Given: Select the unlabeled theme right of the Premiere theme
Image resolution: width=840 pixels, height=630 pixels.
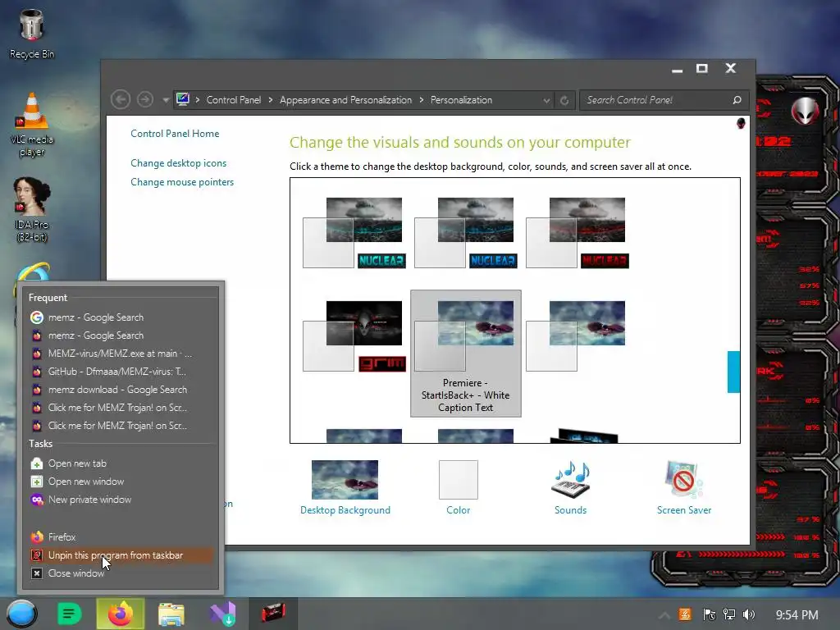Looking at the screenshot, I should [x=576, y=336].
